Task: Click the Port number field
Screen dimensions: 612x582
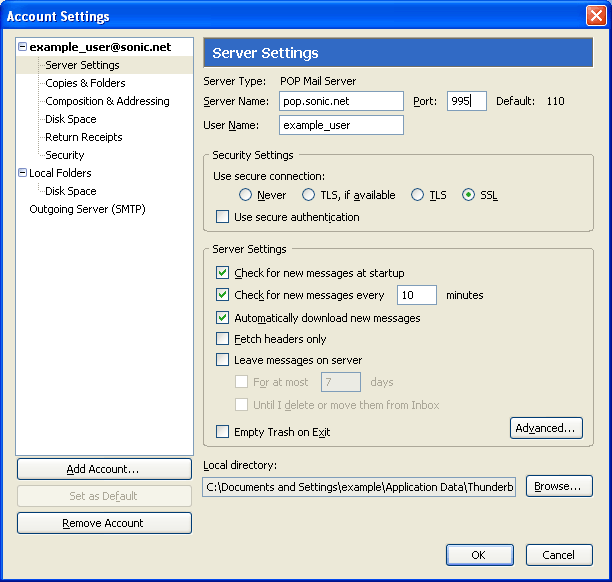Action: pos(467,101)
